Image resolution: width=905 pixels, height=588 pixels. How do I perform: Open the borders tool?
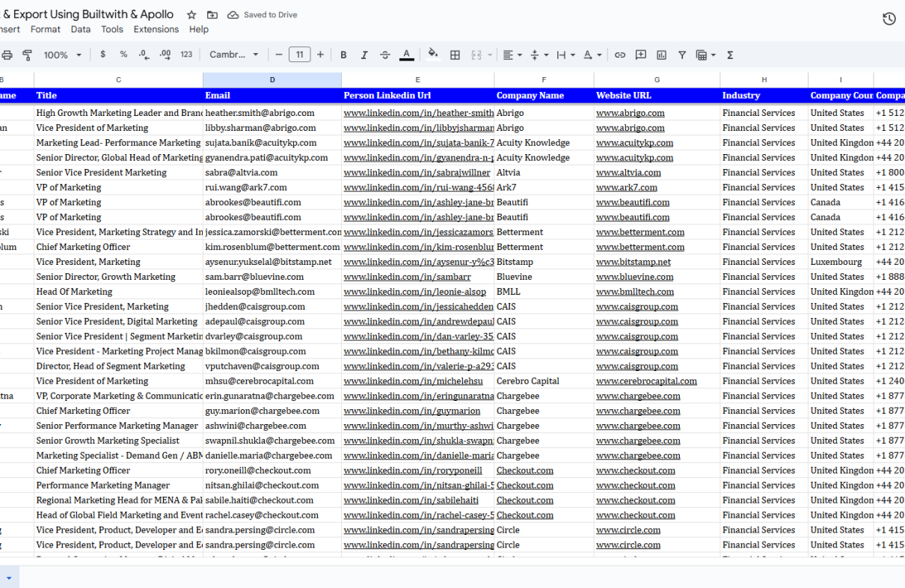455,55
